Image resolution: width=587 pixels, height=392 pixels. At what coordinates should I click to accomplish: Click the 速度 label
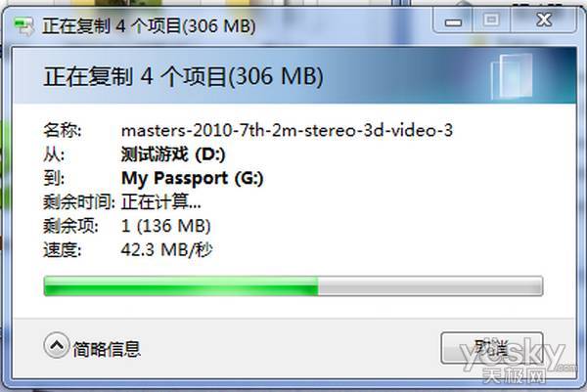[x=63, y=250]
